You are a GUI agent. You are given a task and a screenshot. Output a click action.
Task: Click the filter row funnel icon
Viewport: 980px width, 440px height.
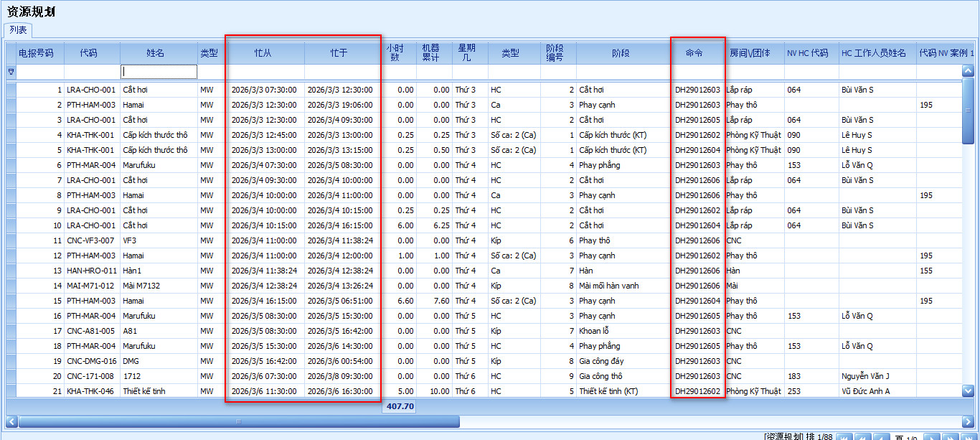pos(10,72)
